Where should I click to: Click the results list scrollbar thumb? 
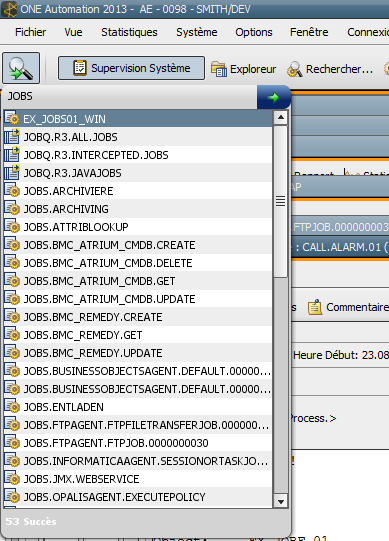[x=281, y=201]
